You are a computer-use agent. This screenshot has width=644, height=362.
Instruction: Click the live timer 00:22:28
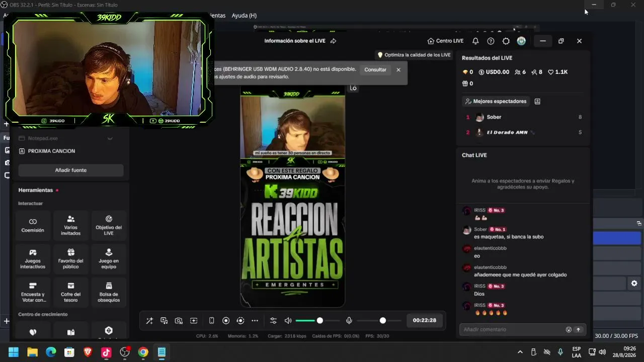click(424, 320)
